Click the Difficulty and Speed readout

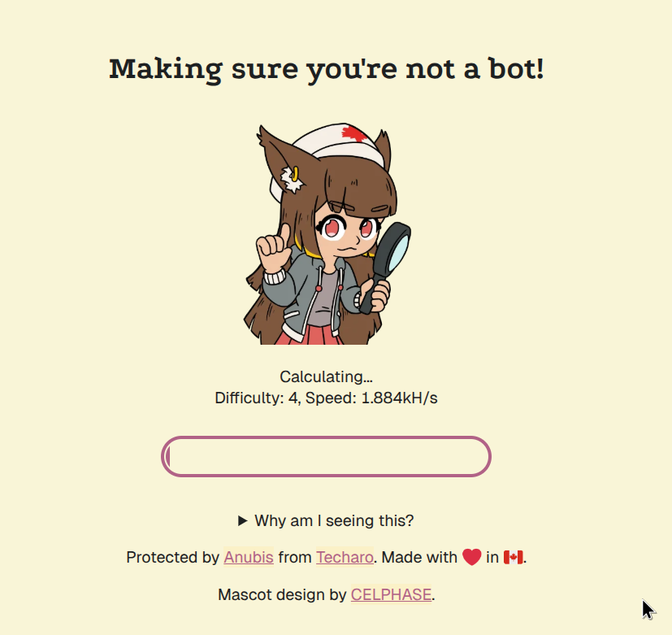pyautogui.click(x=326, y=398)
